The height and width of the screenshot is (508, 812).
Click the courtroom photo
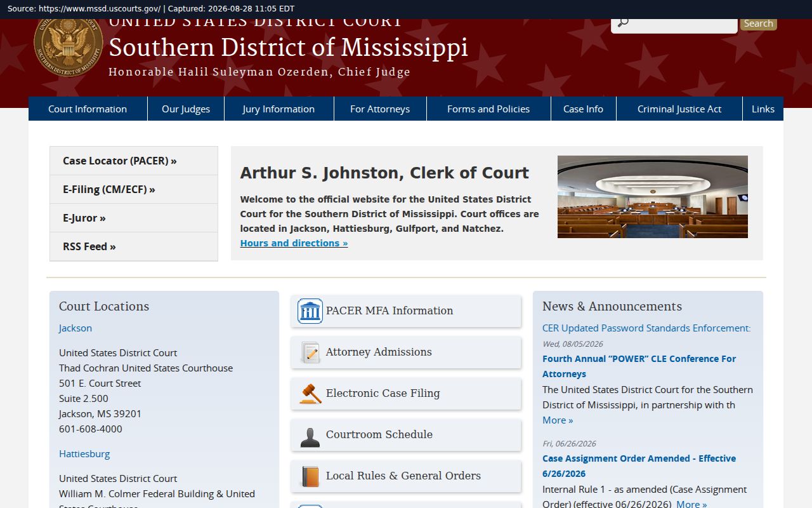(653, 197)
